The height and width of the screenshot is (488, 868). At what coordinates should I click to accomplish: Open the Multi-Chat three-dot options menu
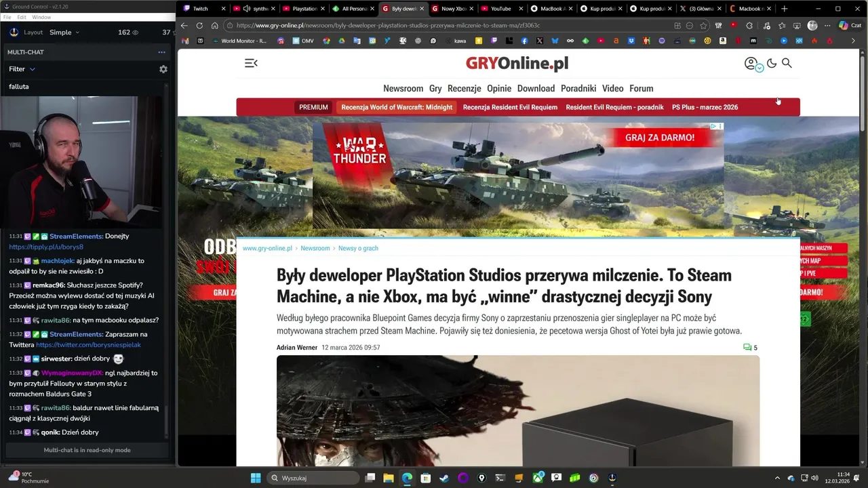pos(161,52)
